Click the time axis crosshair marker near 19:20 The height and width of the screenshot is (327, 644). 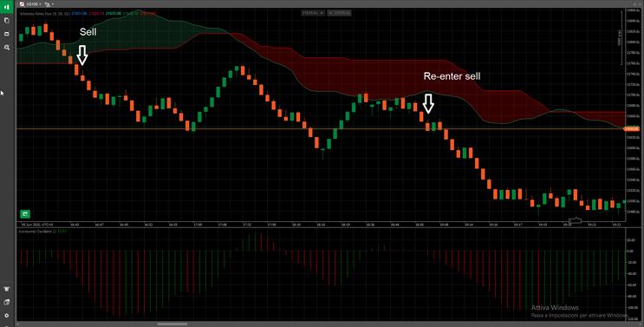point(576,220)
